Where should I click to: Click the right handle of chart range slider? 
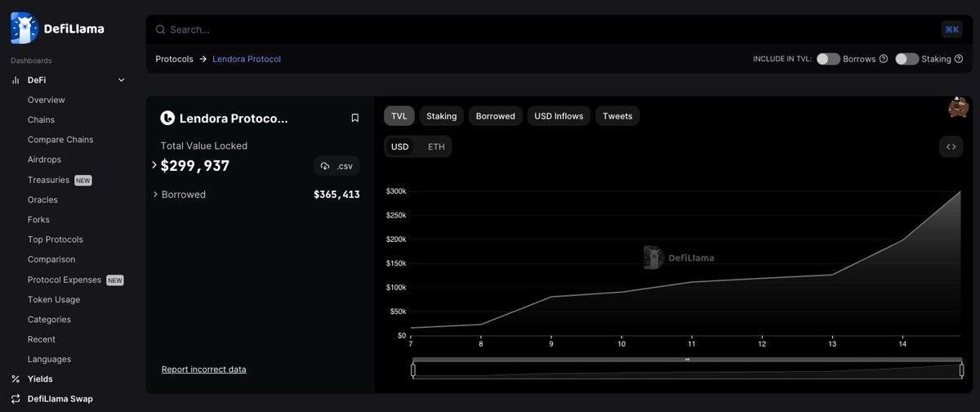pyautogui.click(x=962, y=370)
